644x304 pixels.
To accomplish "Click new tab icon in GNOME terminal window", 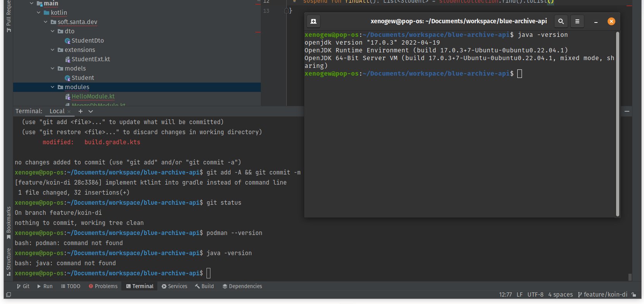I will (x=313, y=21).
